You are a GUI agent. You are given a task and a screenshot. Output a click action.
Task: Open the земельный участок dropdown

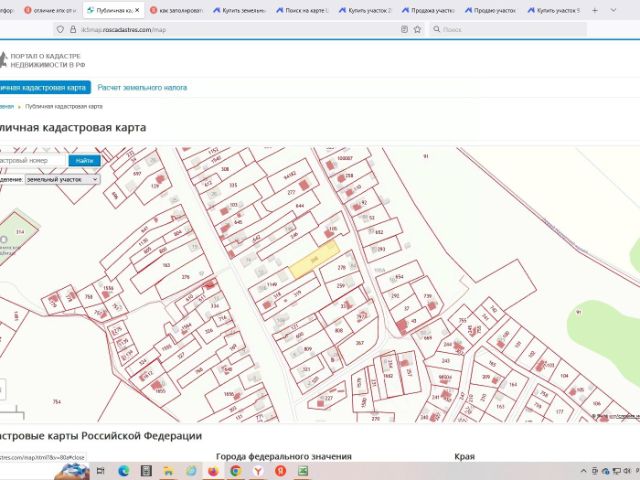point(62,180)
